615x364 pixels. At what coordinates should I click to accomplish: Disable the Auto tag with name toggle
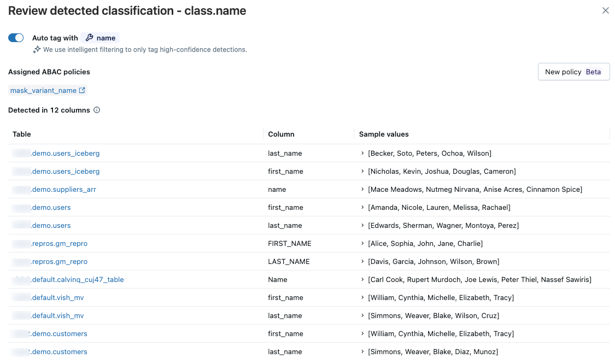(x=15, y=38)
